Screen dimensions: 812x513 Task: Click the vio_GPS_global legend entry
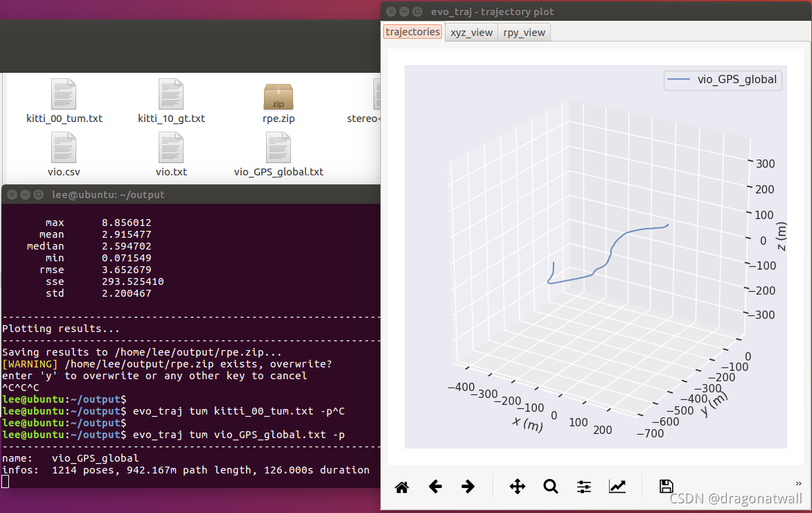click(x=723, y=79)
